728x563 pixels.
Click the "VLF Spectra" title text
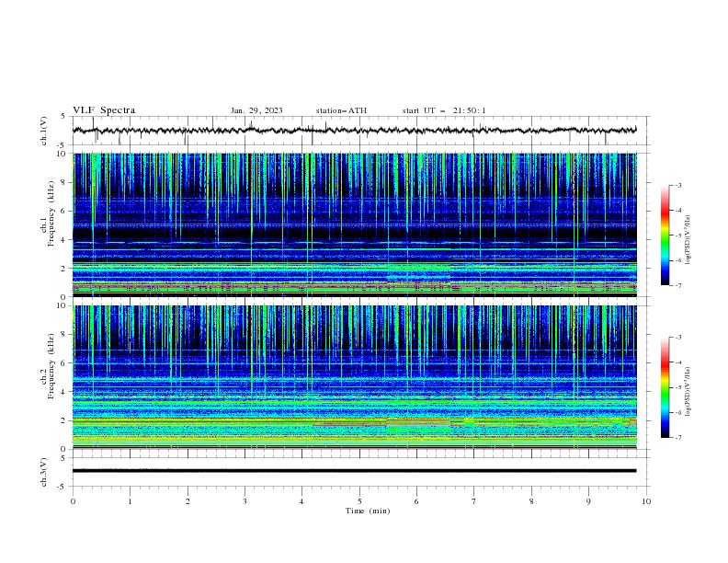[104, 110]
